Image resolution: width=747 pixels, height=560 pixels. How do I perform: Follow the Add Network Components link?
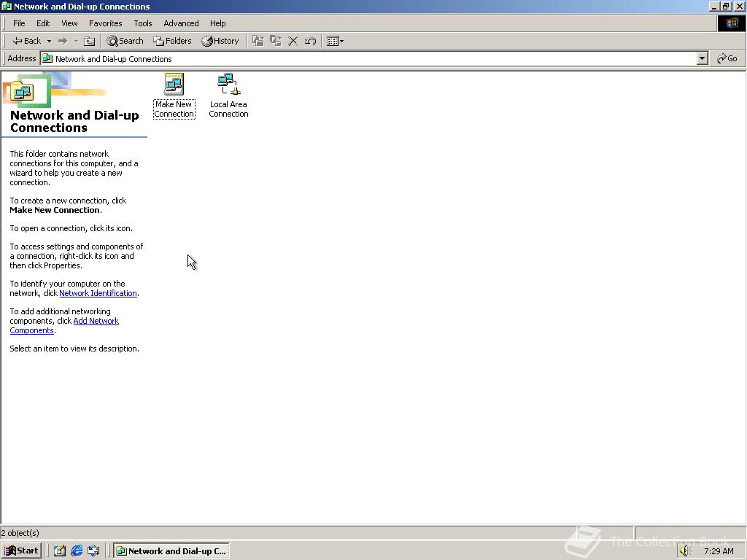click(96, 321)
